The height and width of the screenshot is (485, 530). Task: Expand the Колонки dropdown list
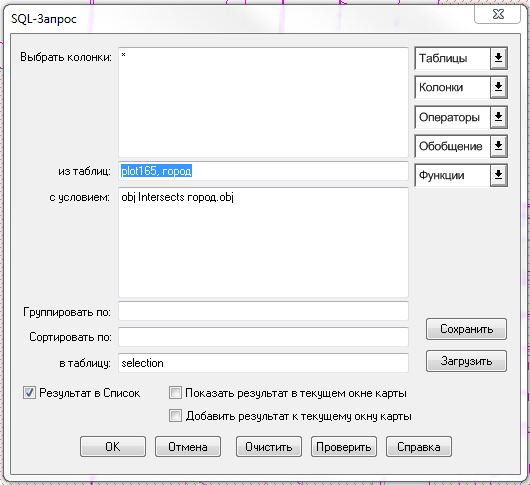(498, 88)
